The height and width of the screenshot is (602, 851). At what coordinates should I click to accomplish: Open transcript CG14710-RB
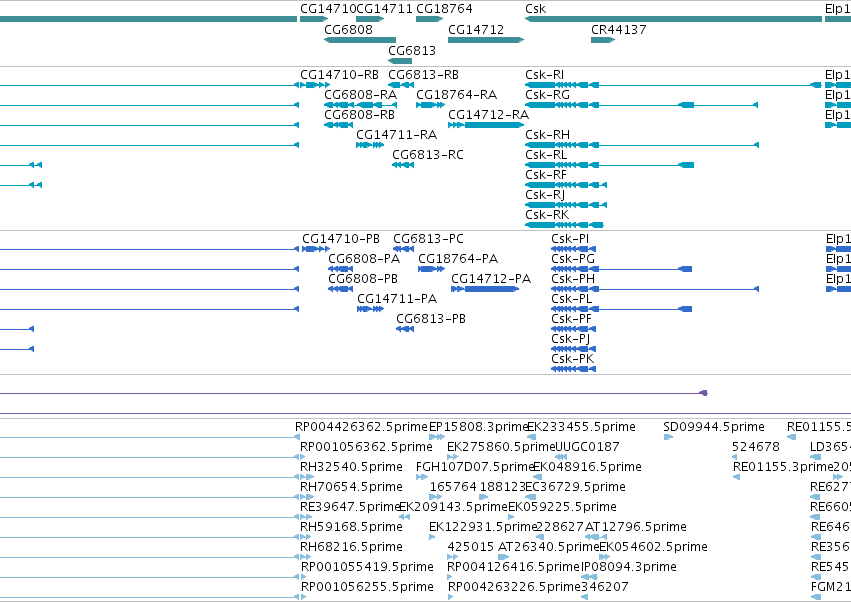(339, 74)
